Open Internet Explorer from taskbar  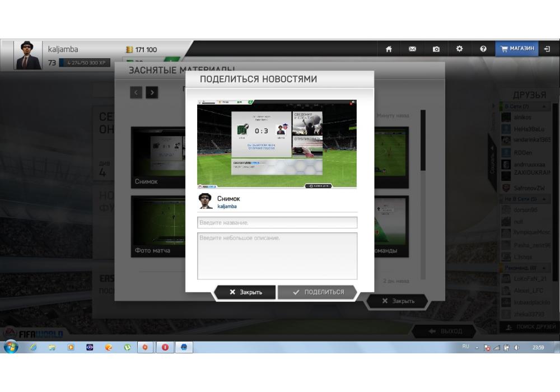pyautogui.click(x=33, y=347)
